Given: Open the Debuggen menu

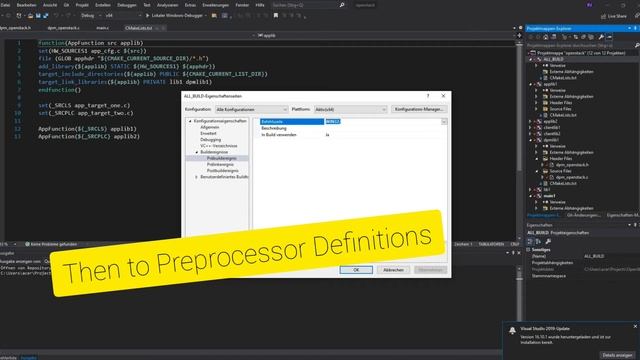Looking at the screenshot, I should (127, 5).
